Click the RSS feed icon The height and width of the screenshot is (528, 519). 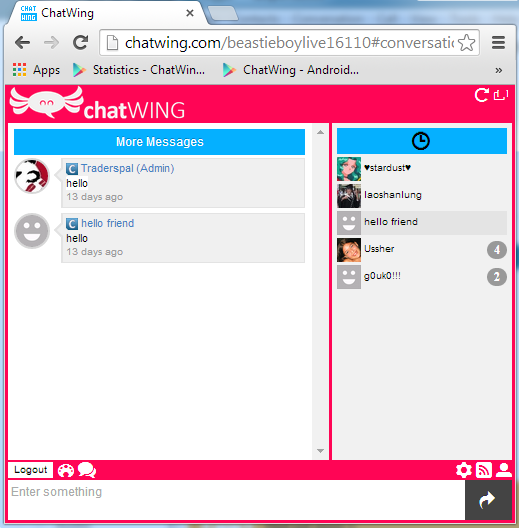pyautogui.click(x=484, y=470)
